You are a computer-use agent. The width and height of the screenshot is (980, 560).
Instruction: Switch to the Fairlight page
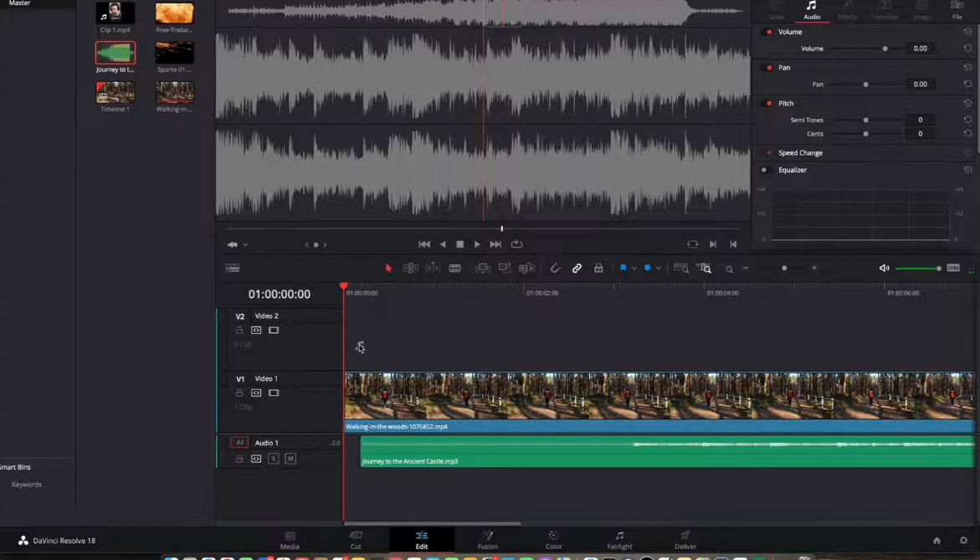coord(619,541)
